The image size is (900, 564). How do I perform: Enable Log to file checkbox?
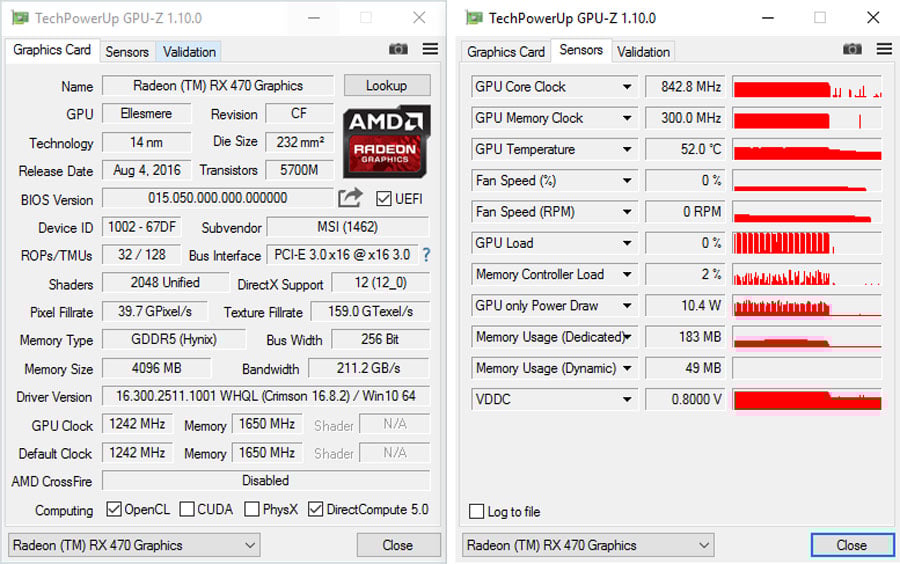(476, 511)
